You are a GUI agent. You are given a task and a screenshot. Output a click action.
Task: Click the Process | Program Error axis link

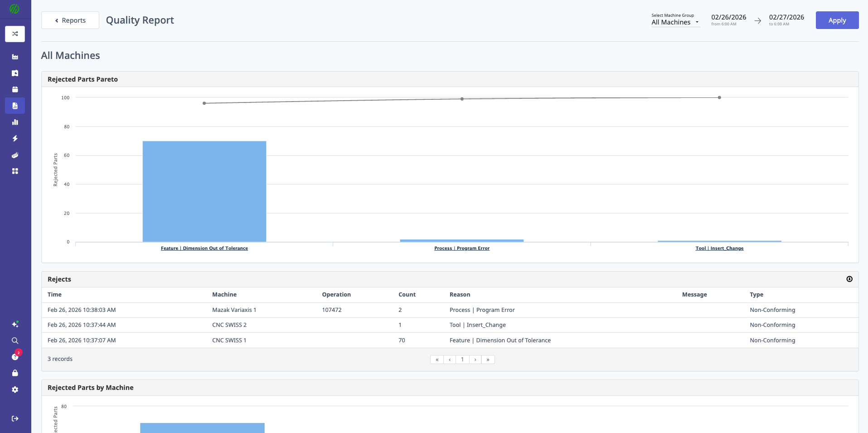[462, 248]
